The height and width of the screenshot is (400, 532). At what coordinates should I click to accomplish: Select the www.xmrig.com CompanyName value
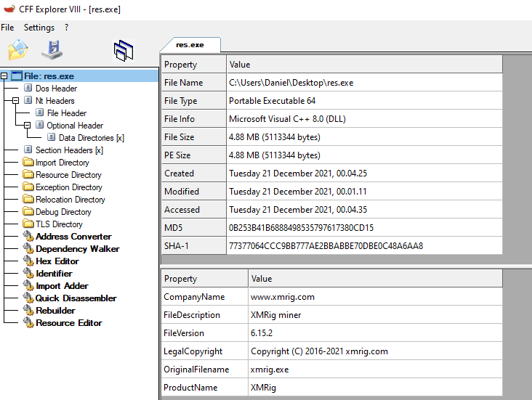coord(376,297)
